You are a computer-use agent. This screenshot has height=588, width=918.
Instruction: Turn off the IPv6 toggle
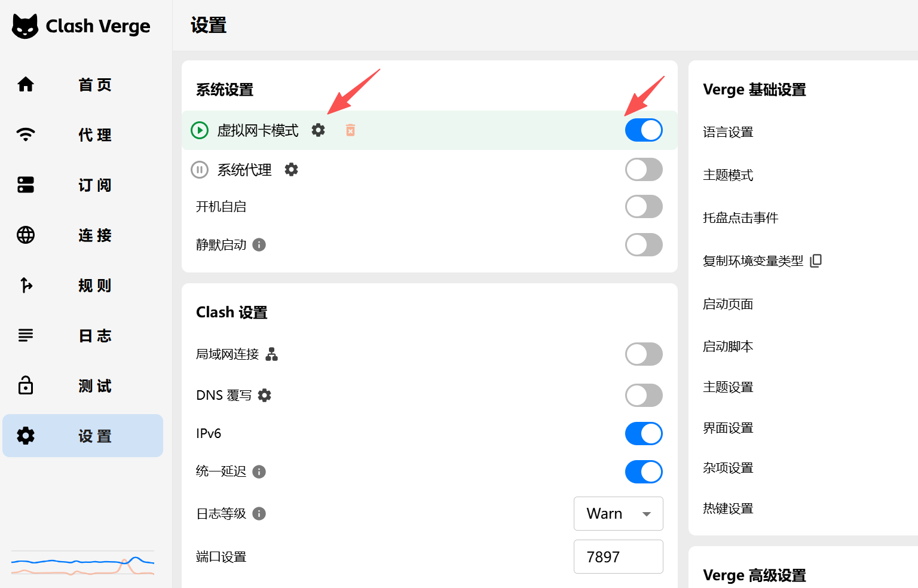coord(644,434)
